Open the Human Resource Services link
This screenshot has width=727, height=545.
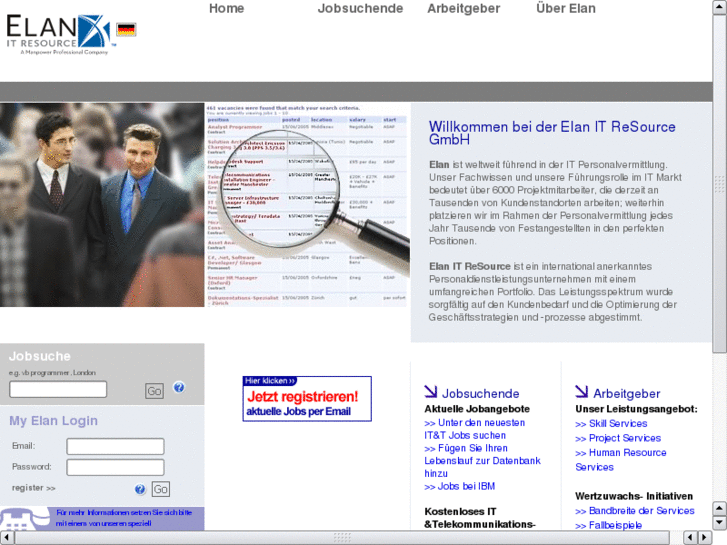[x=621, y=460]
